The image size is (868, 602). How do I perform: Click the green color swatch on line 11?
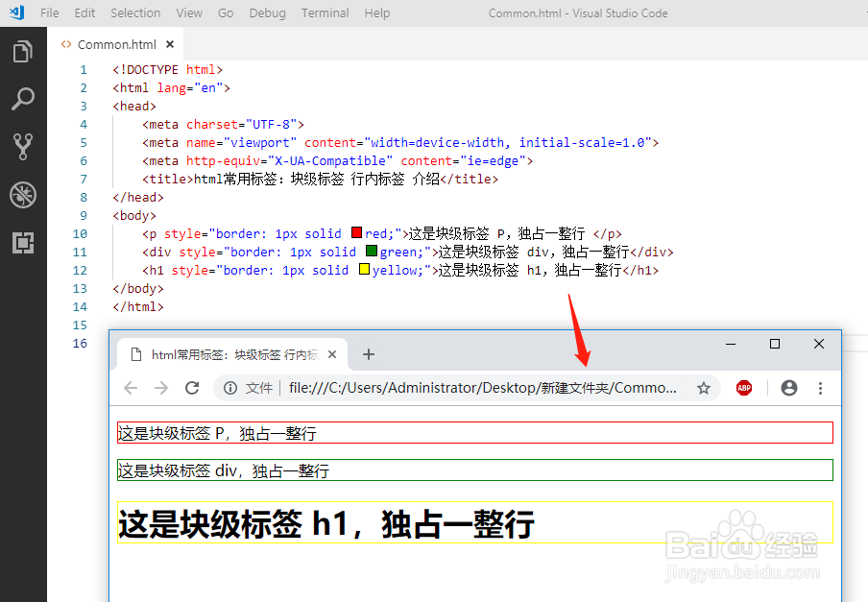click(371, 251)
